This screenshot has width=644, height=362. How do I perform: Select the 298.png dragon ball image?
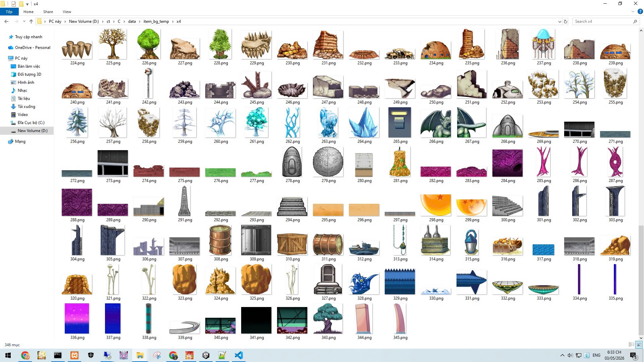click(436, 205)
